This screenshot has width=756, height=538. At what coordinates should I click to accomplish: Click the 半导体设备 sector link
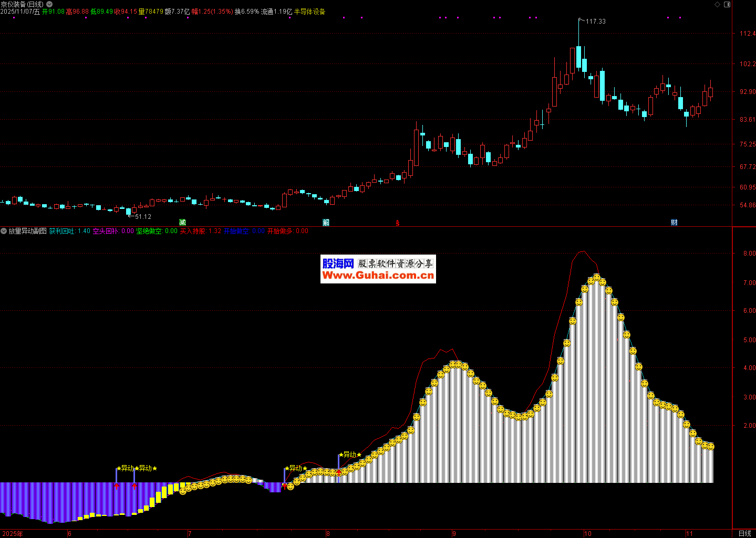pyautogui.click(x=309, y=12)
